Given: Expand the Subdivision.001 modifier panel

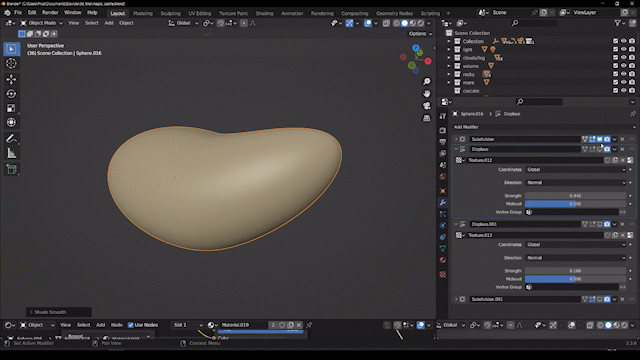Looking at the screenshot, I should click(456, 299).
